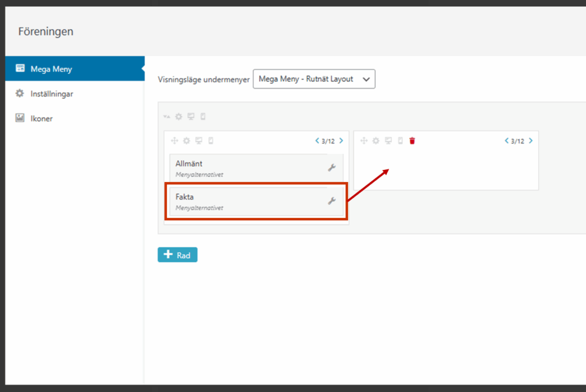
Task: Open the row settings gear
Action: coord(179,117)
